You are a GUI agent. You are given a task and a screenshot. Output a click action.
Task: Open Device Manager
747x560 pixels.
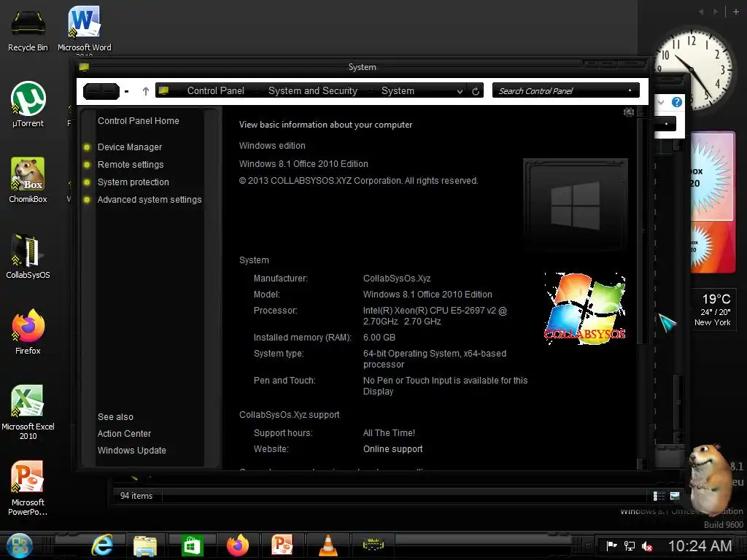coord(130,147)
